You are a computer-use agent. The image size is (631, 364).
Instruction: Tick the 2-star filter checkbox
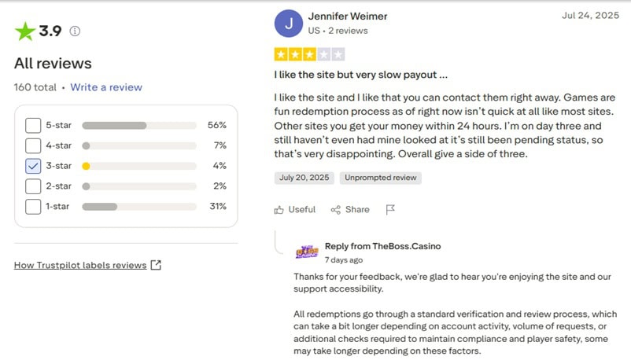(33, 186)
